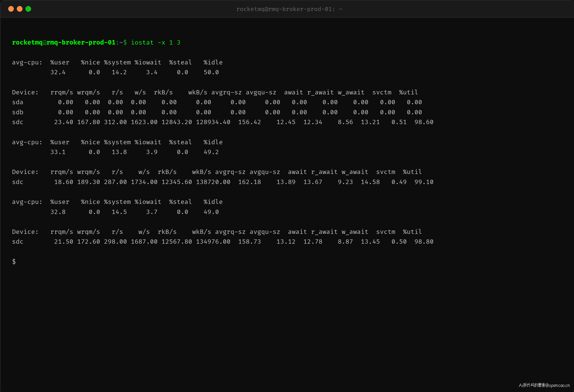This screenshot has height=392, width=574.
Task: Click sdc svctm value 0.50
Action: point(399,242)
